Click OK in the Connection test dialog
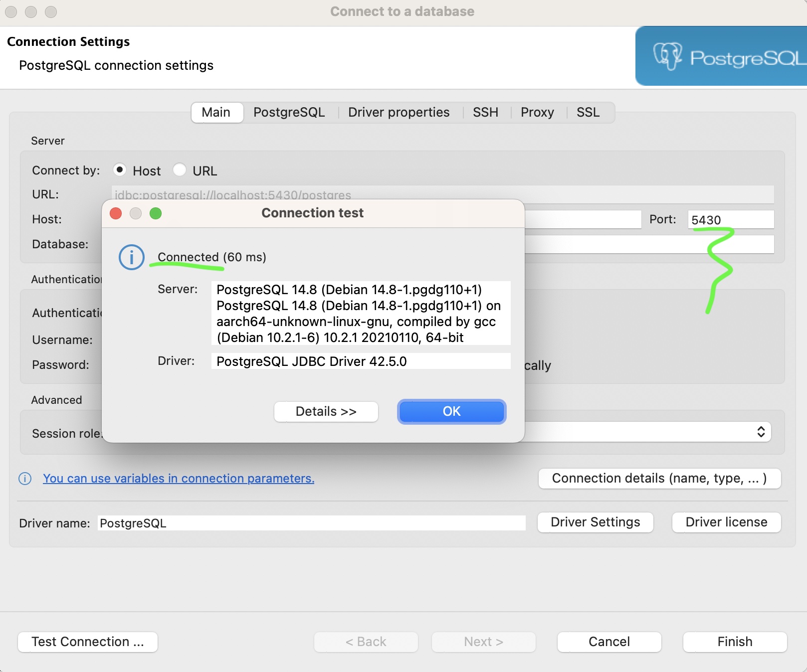 [x=451, y=411]
